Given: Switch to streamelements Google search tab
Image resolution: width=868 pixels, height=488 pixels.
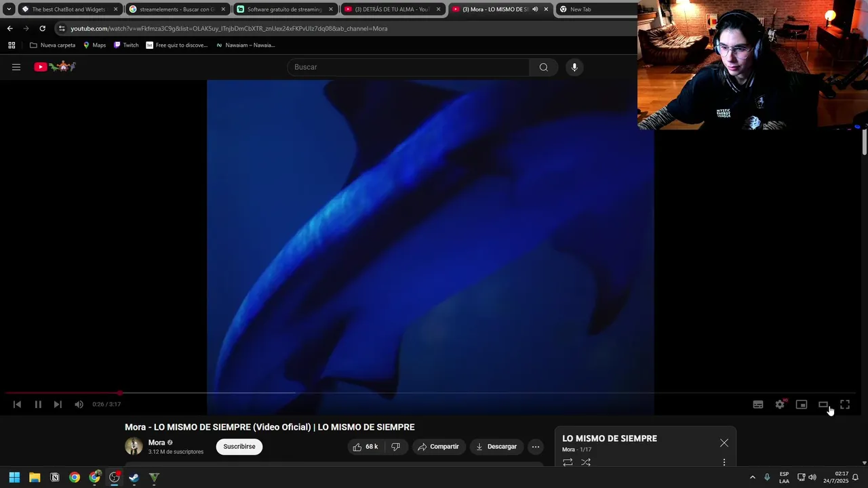Looking at the screenshot, I should (x=178, y=9).
